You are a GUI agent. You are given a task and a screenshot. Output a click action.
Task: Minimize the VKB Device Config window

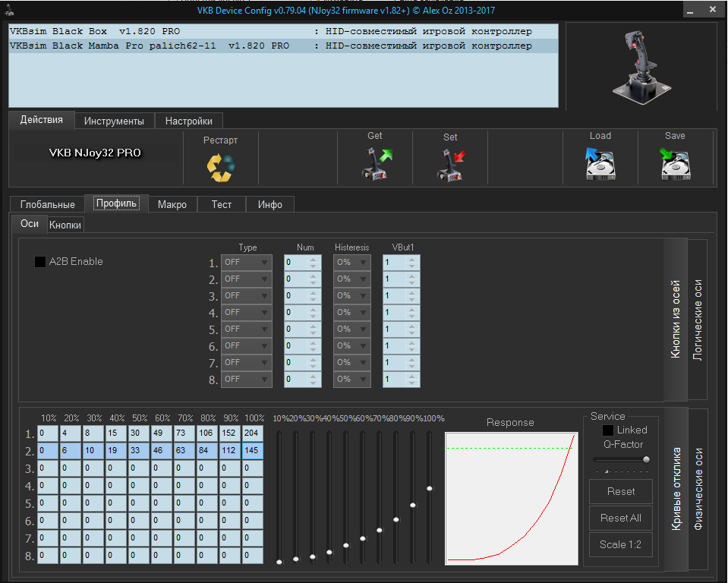(x=690, y=10)
